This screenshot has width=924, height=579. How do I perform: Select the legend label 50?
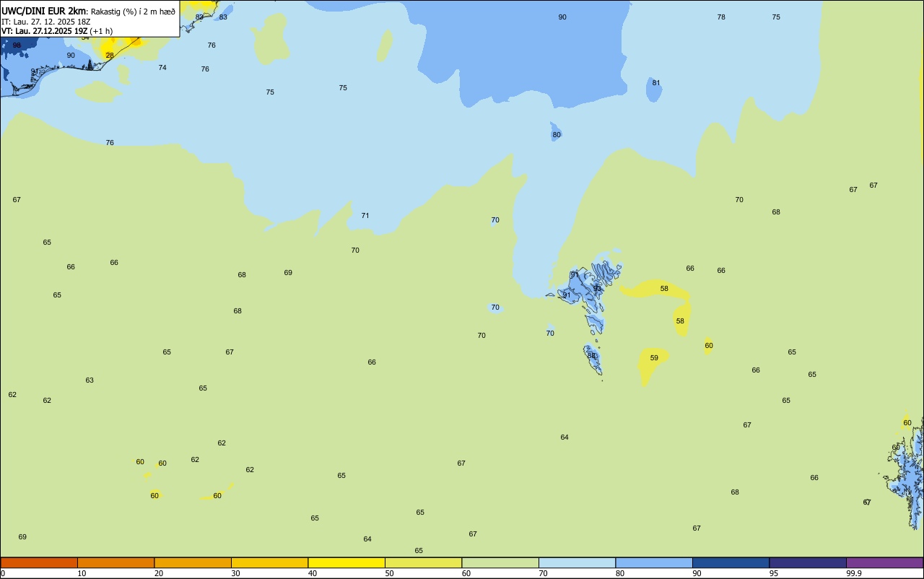[x=389, y=573]
